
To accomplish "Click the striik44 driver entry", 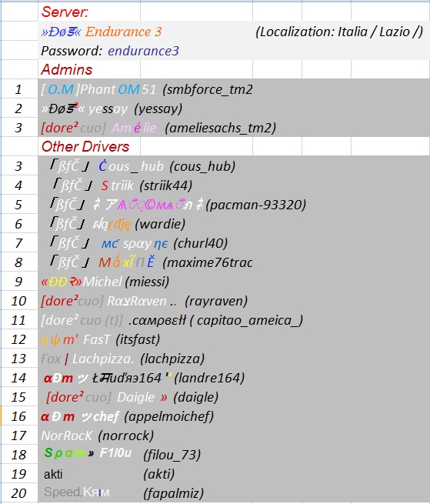I will click(122, 185).
